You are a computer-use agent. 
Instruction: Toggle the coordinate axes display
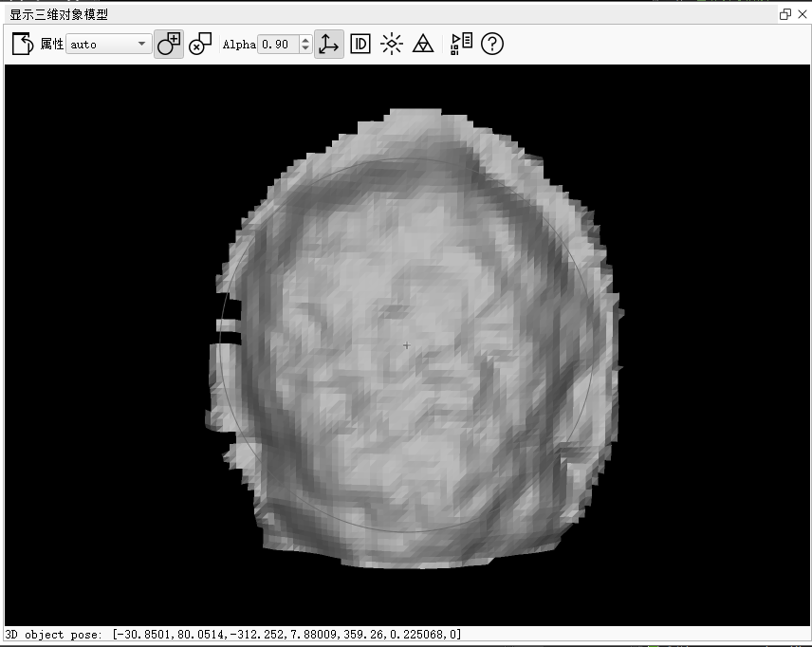[328, 44]
